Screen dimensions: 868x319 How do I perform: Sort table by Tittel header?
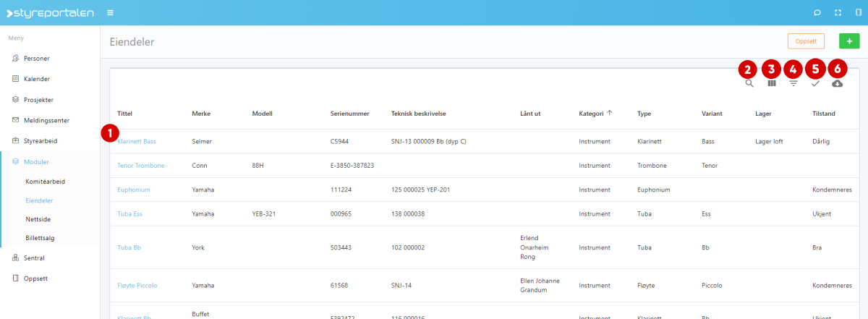click(125, 114)
